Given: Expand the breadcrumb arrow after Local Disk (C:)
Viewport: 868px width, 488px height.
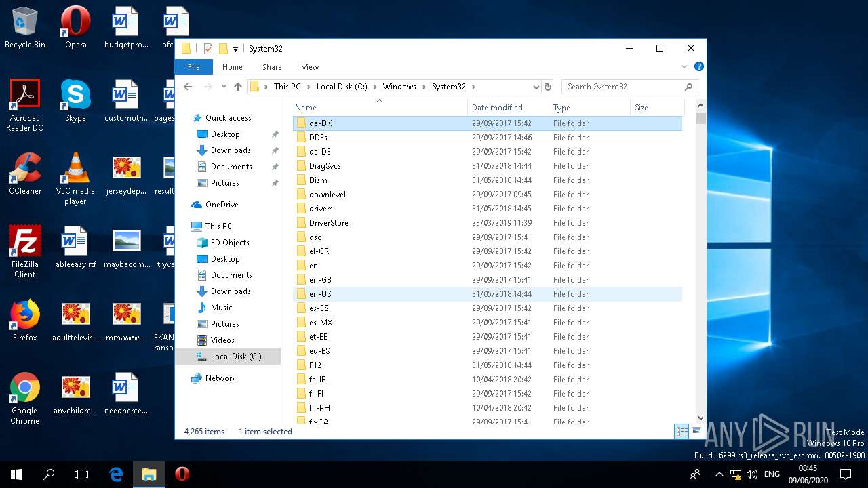Looking at the screenshot, I should (375, 87).
